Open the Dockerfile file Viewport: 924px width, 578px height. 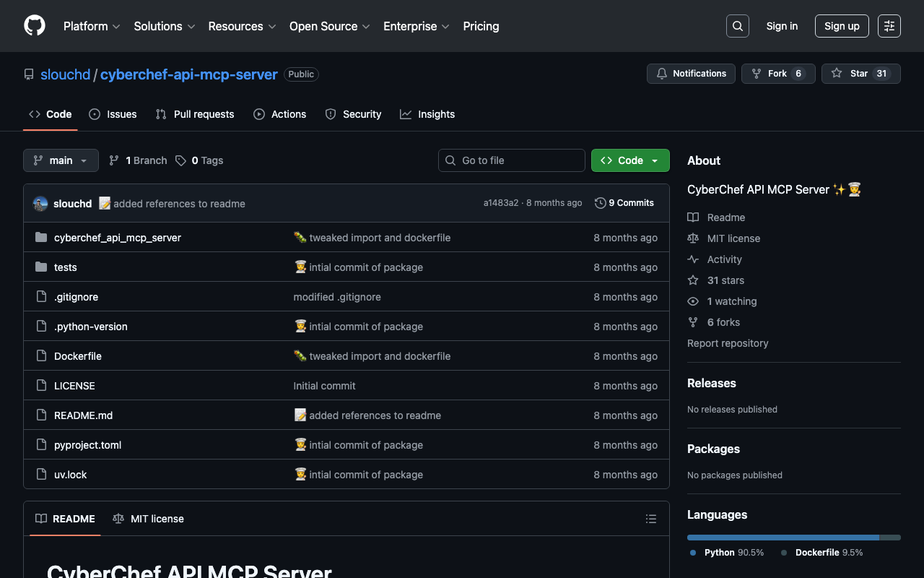pos(77,356)
